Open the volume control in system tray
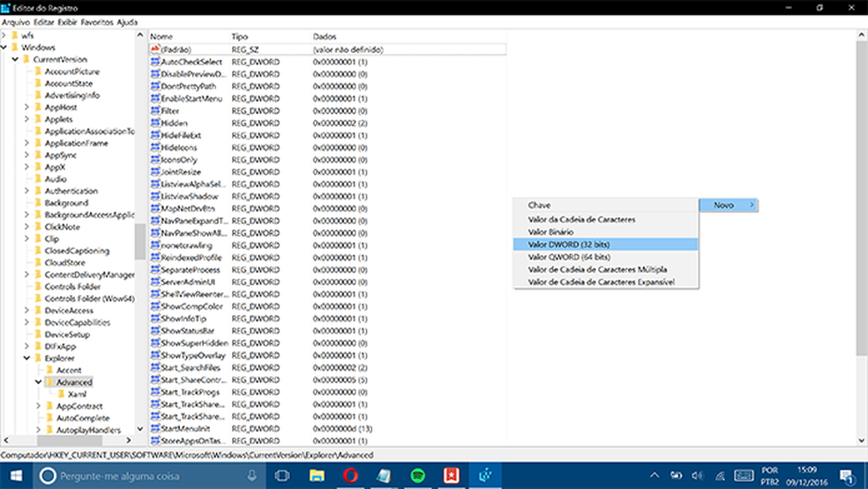868x489 pixels. tap(698, 476)
